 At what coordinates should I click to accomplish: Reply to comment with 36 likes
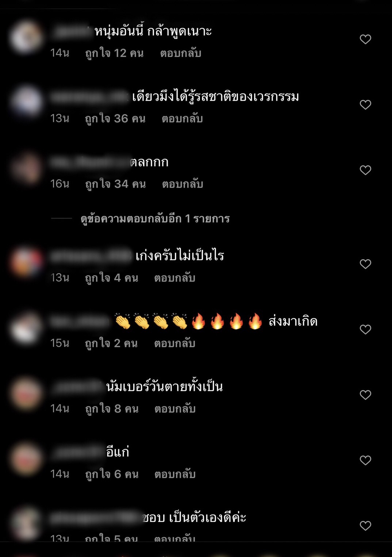pos(182,119)
